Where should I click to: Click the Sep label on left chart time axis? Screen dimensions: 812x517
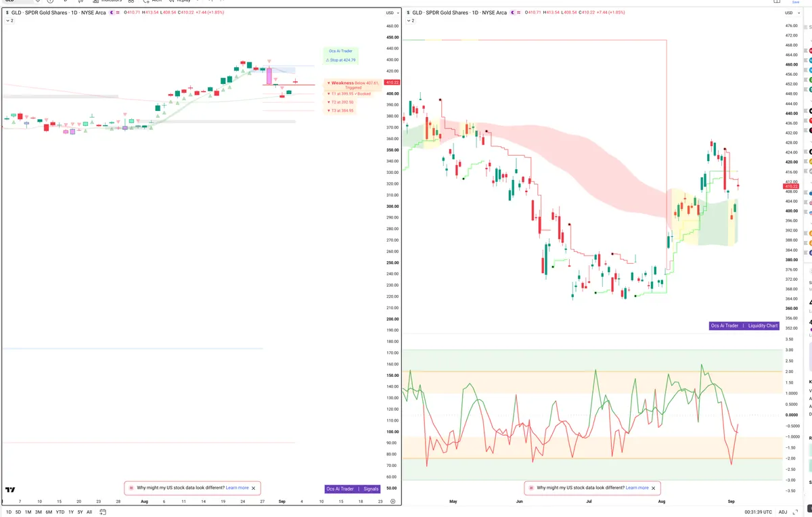click(281, 501)
